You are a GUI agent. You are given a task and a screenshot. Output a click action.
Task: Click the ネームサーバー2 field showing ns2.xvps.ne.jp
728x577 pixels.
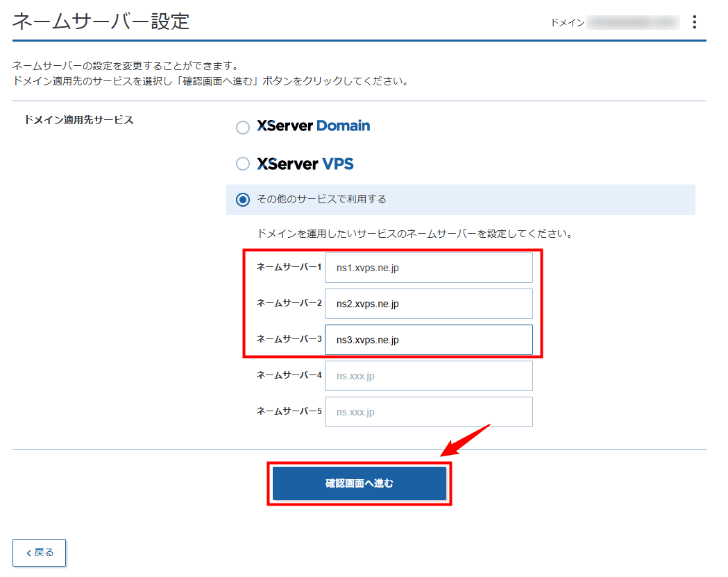428,304
